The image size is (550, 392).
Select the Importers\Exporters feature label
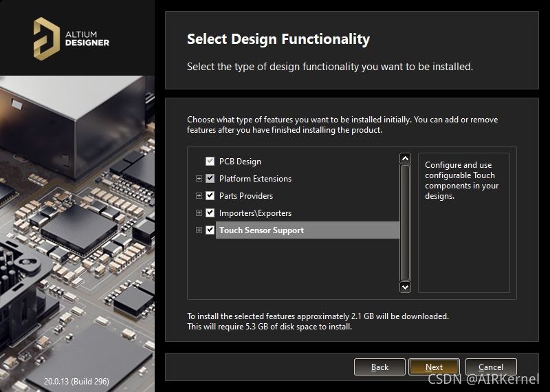(x=255, y=213)
